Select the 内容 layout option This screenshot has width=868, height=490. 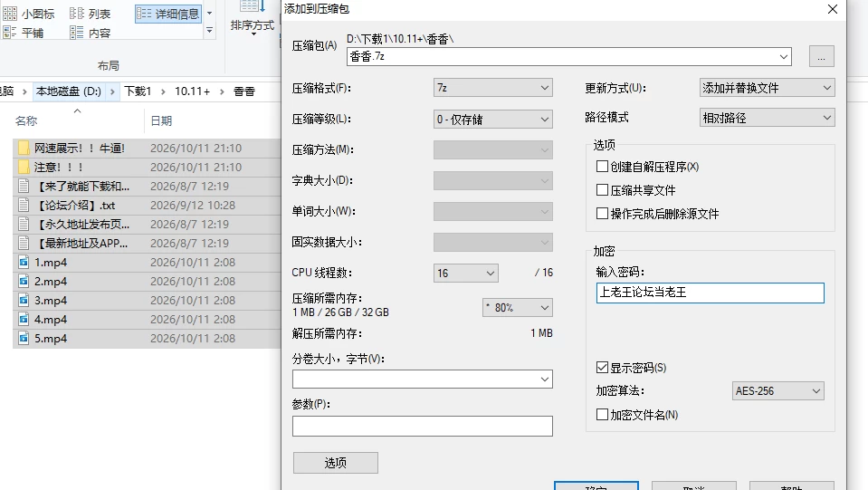[x=91, y=33]
